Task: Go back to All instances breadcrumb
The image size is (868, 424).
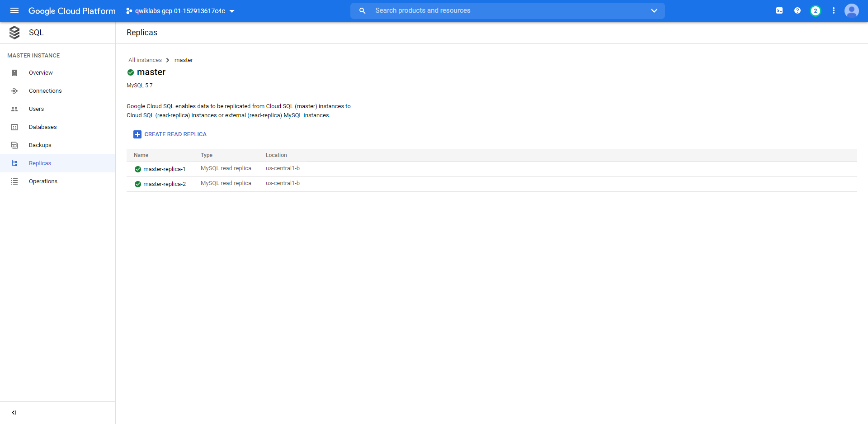Action: [145, 60]
